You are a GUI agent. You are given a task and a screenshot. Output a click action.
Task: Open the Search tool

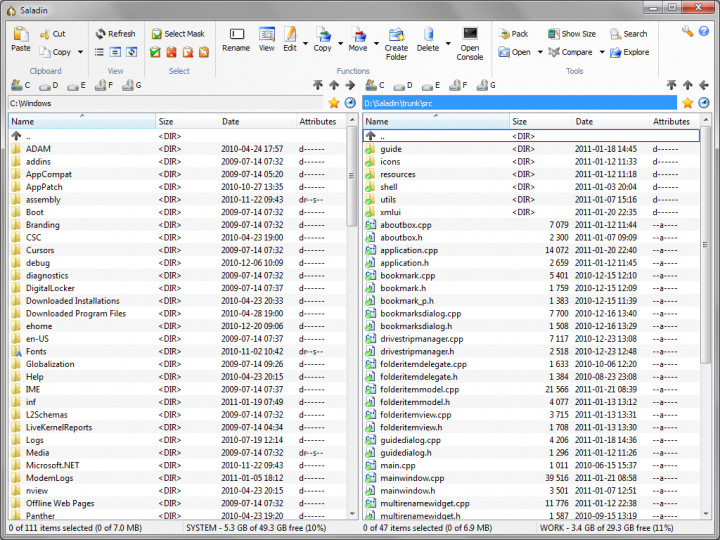pyautogui.click(x=629, y=34)
